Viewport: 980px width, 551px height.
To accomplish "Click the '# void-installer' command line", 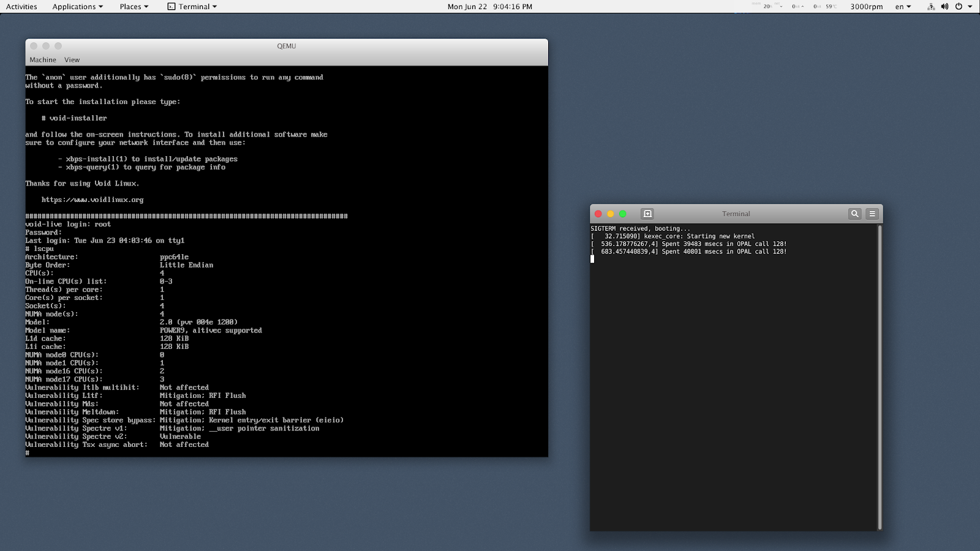I will tap(74, 118).
